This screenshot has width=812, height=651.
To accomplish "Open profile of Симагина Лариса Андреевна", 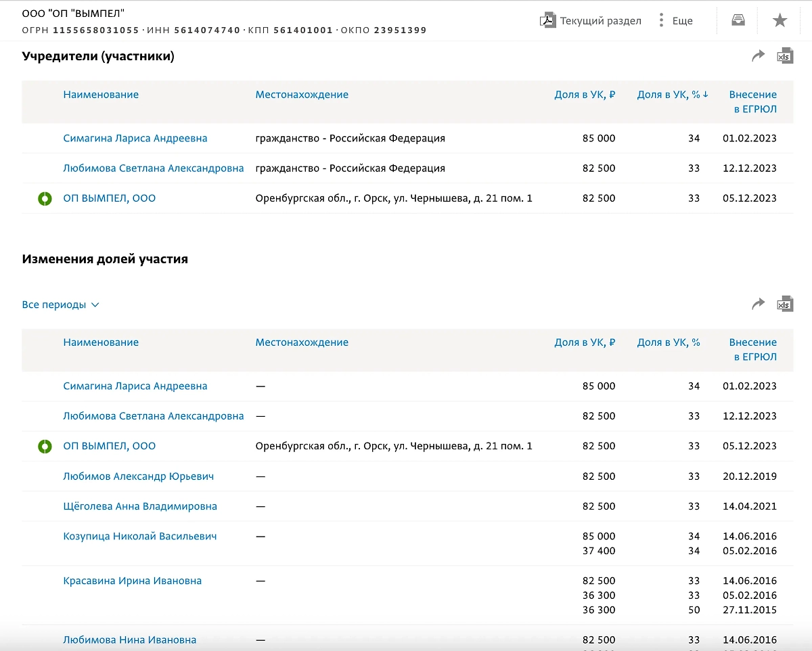I will click(135, 137).
